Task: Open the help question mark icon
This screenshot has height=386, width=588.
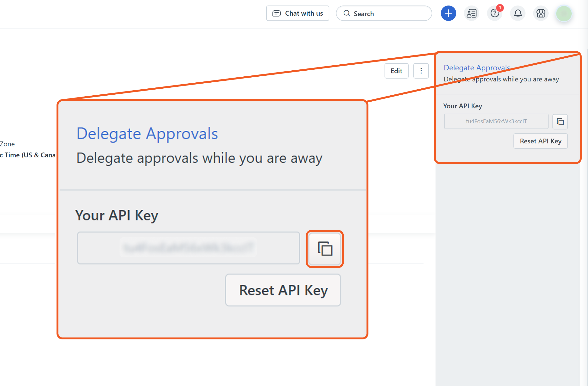Action: [494, 13]
